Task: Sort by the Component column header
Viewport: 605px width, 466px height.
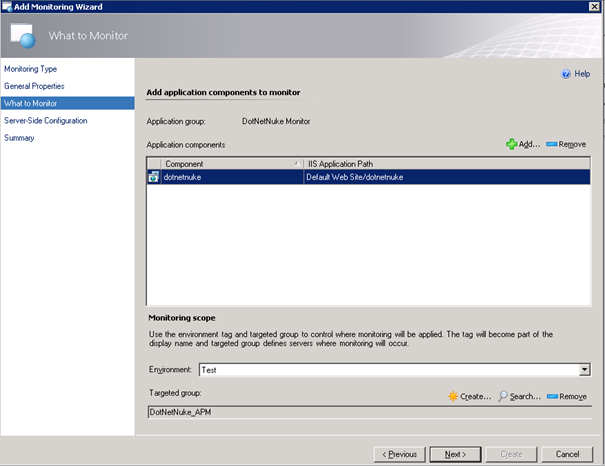Action: (232, 164)
